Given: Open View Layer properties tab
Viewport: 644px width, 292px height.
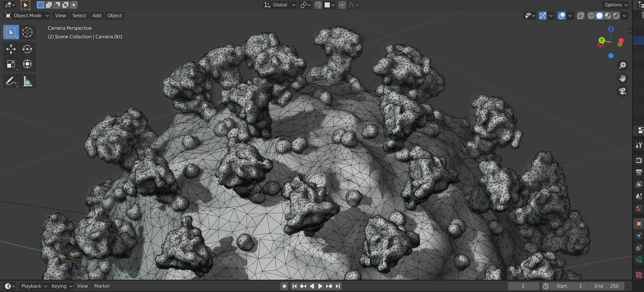Looking at the screenshot, I should (x=639, y=184).
